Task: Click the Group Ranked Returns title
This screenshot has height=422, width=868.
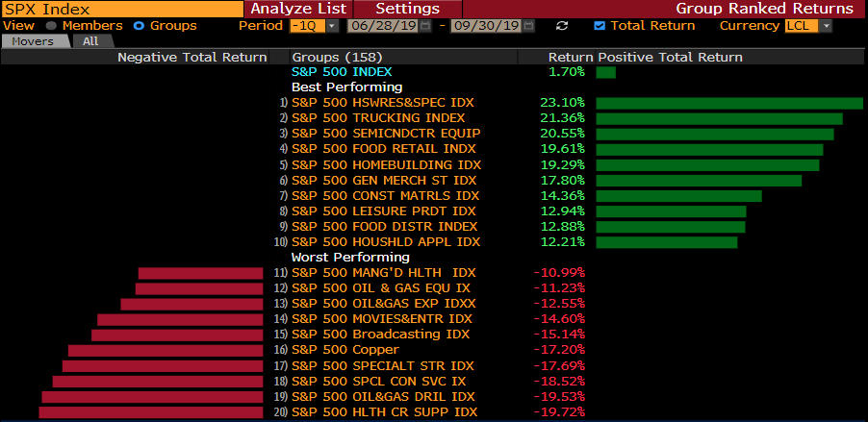Action: pos(765,9)
